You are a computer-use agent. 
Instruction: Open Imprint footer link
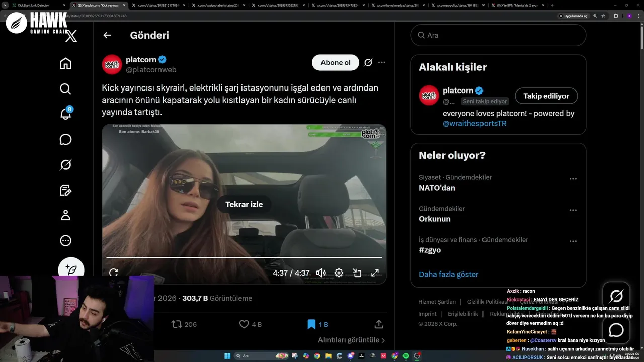tap(427, 314)
